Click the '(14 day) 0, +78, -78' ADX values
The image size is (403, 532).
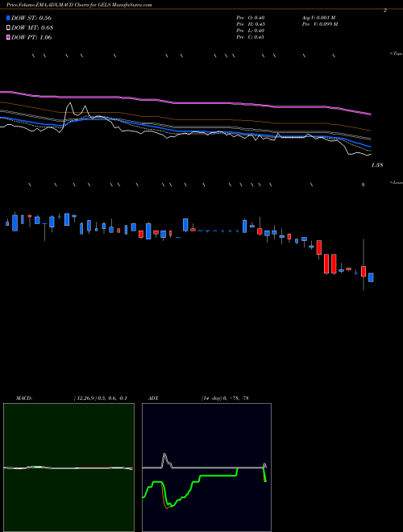225,398
